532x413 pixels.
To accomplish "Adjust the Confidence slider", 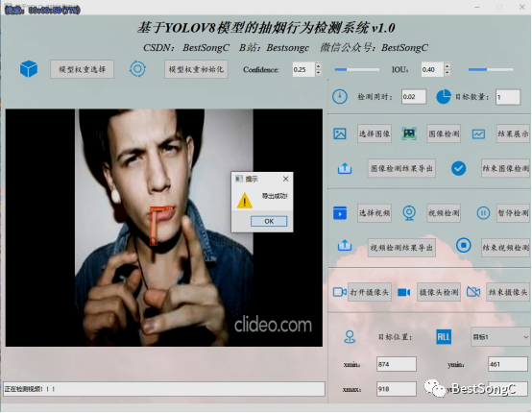I will point(357,69).
